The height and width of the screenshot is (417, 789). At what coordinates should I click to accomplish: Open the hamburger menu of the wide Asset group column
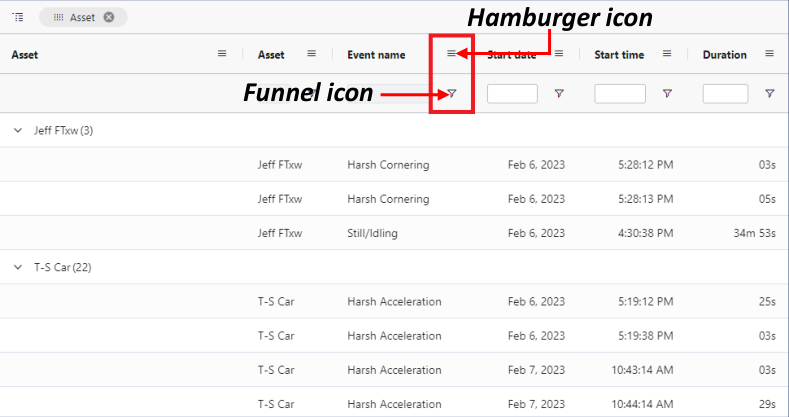coord(222,53)
